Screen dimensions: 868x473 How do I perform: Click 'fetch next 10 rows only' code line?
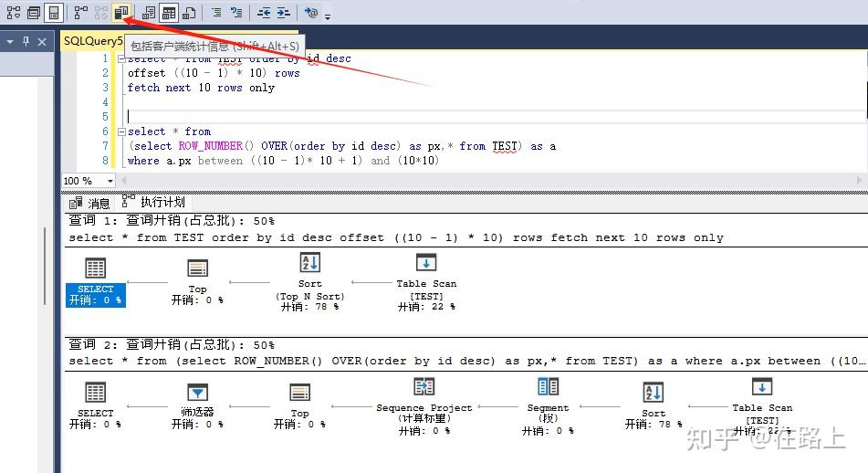(x=201, y=88)
